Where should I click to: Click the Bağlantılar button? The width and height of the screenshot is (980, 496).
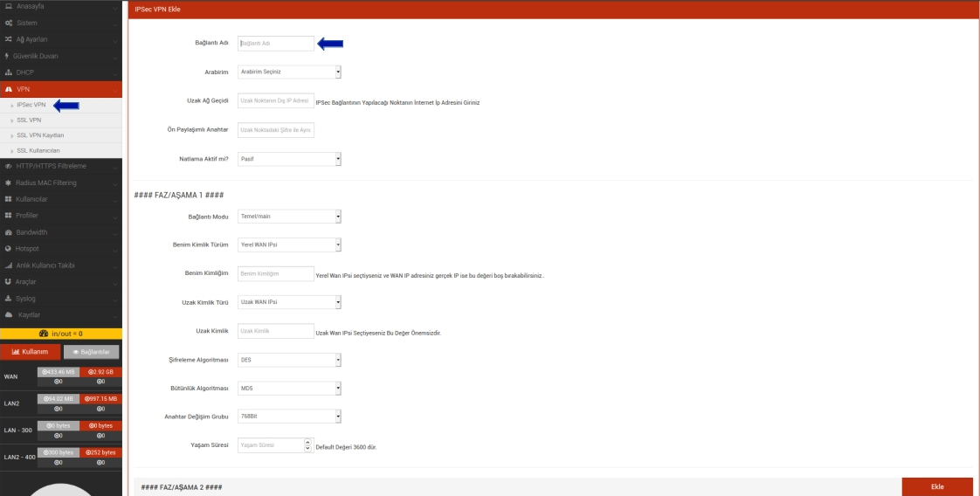pos(91,352)
